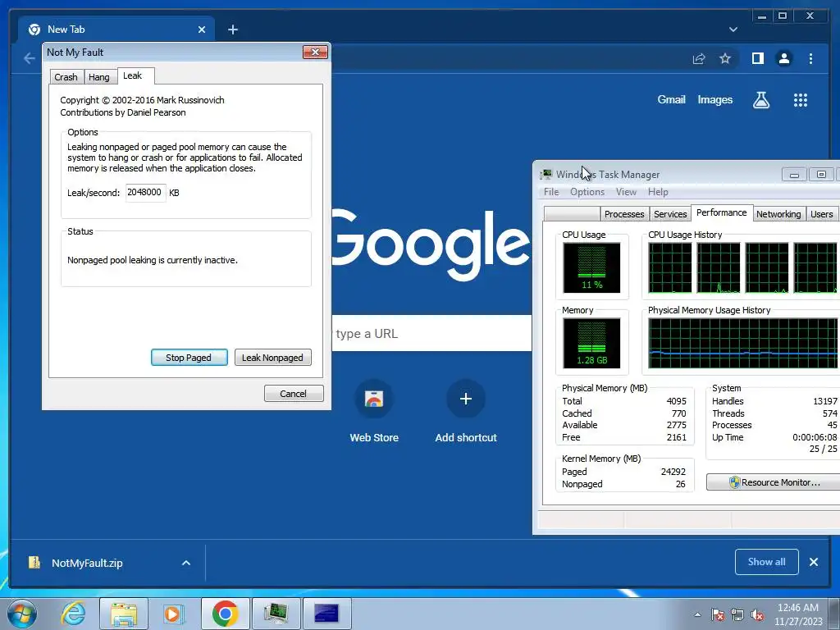
Task: Launch Internet Explorer from taskbar
Action: click(73, 614)
